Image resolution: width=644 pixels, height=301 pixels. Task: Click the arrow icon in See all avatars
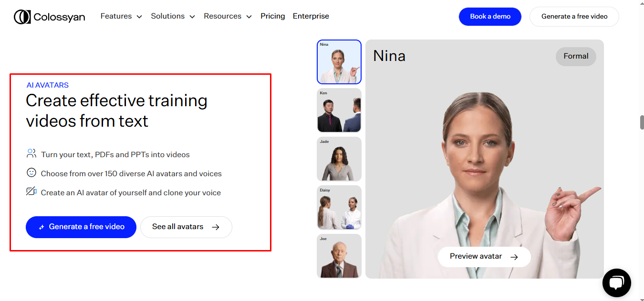(x=216, y=227)
